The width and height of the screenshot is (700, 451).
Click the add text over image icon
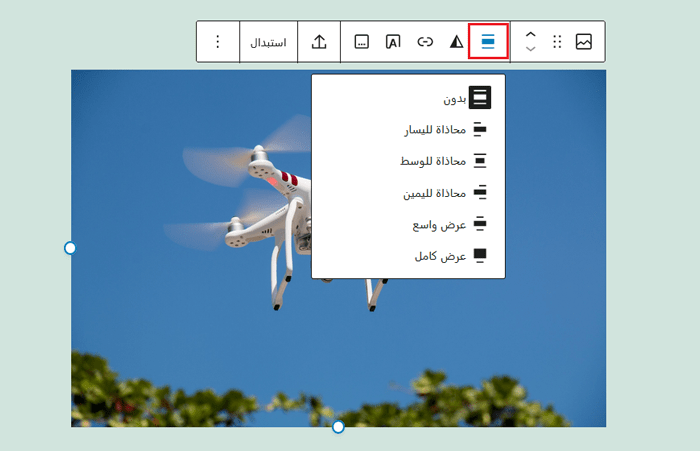tap(393, 42)
